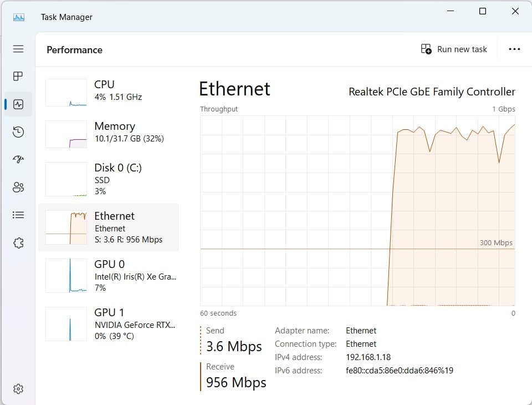Image resolution: width=532 pixels, height=405 pixels.
Task: Select the Performance page icon
Action: click(x=18, y=104)
